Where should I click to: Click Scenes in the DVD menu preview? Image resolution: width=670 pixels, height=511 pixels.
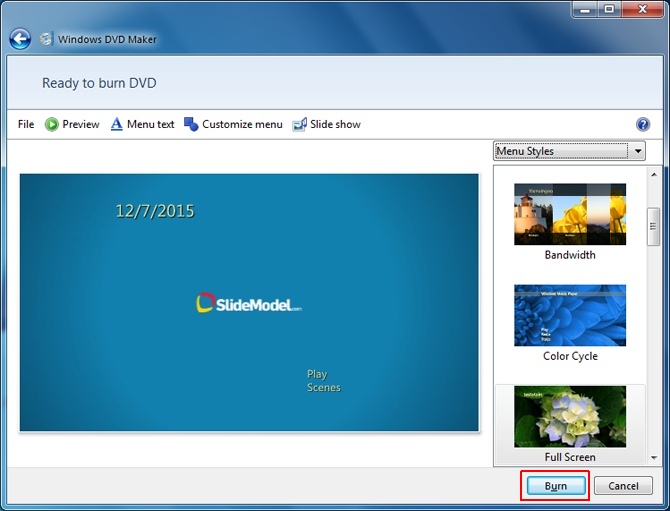point(323,388)
